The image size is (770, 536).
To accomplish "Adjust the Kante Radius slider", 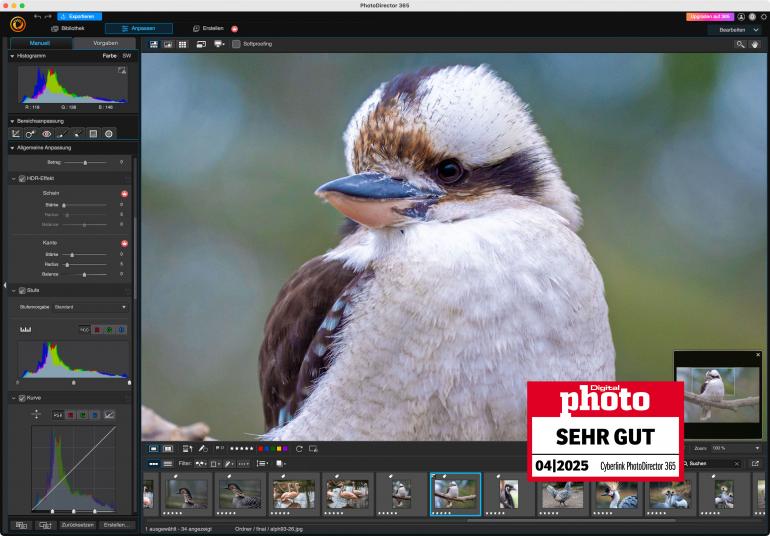I will [x=85, y=264].
